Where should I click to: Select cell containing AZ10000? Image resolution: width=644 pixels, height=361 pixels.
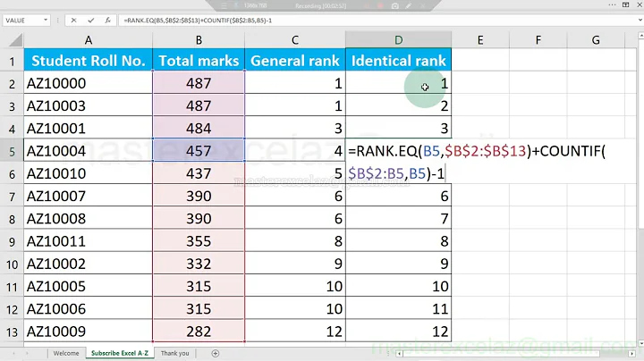tap(88, 83)
